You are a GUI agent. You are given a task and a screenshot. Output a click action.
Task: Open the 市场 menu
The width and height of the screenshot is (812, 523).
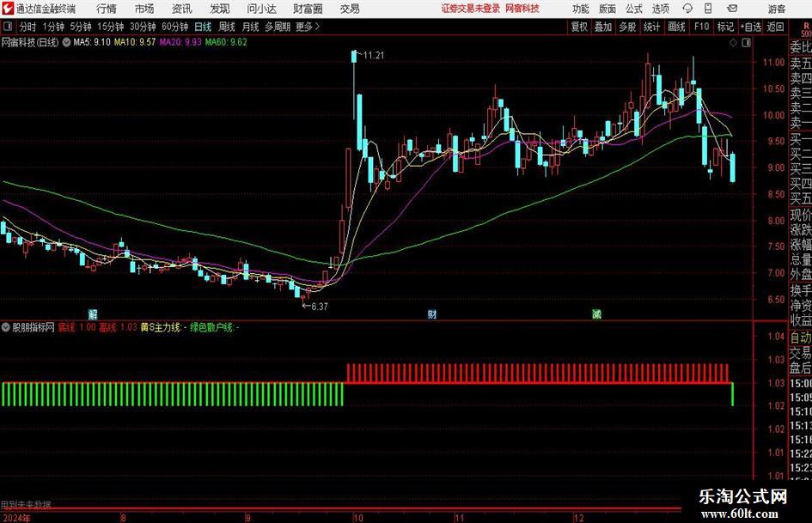pos(144,9)
